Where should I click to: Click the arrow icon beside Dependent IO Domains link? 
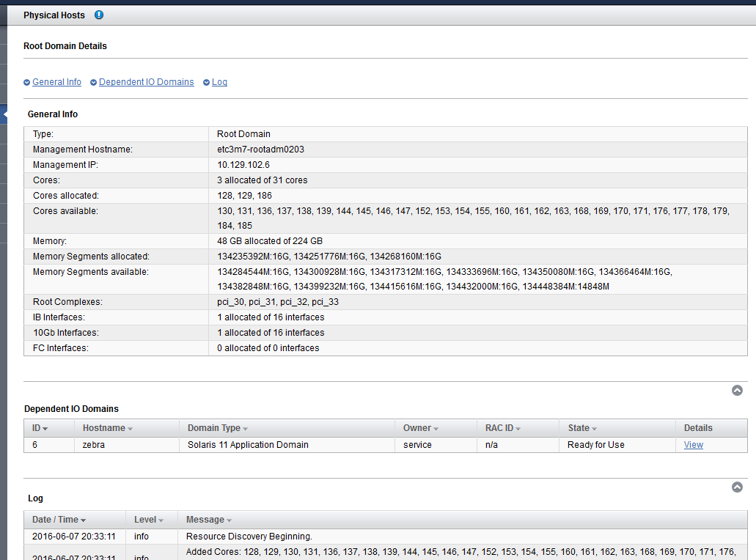point(94,82)
